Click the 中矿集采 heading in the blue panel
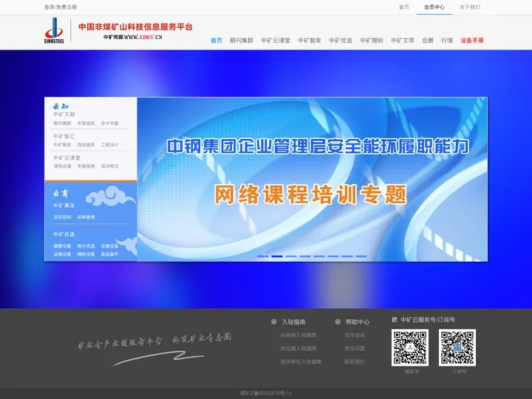The image size is (532, 399). (x=64, y=205)
